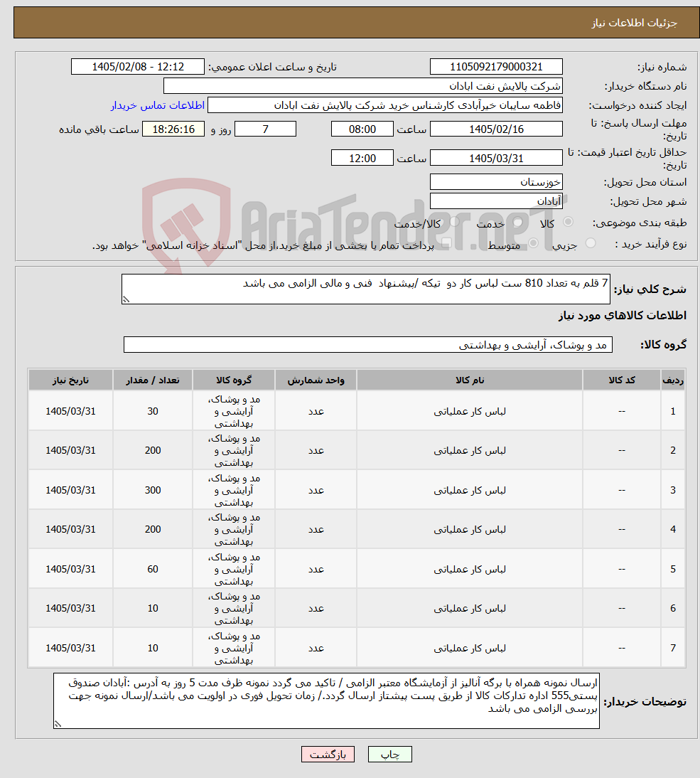The image size is (700, 778).
Task: Click the buyer notes text area
Action: tap(326, 700)
